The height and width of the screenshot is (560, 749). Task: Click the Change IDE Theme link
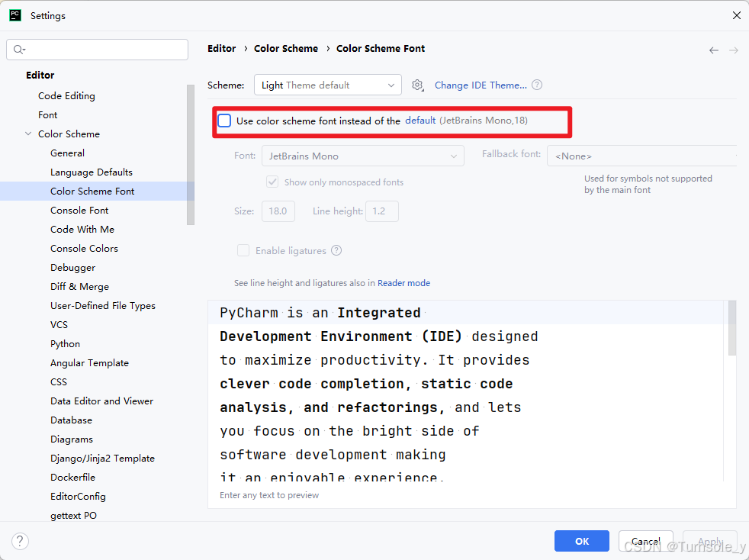point(481,85)
